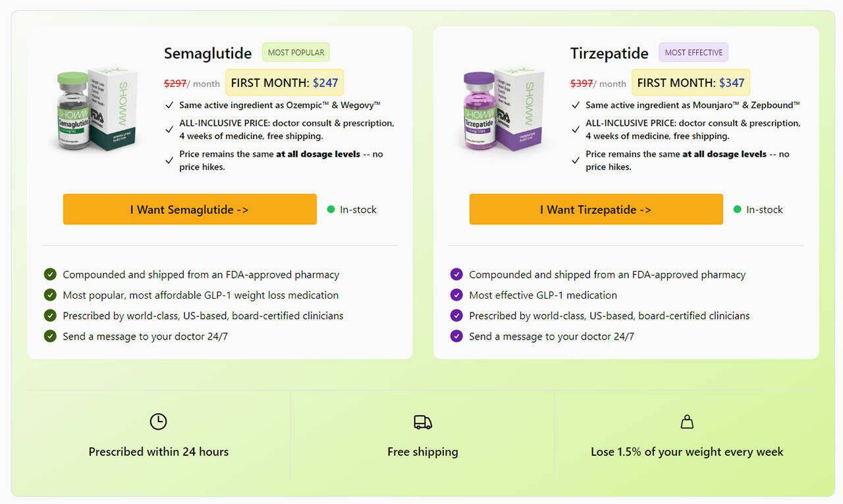Viewport: 843px width, 504px height.
Task: Click the purple checkmark beside Most effective GLP-1 medication
Action: click(x=456, y=295)
